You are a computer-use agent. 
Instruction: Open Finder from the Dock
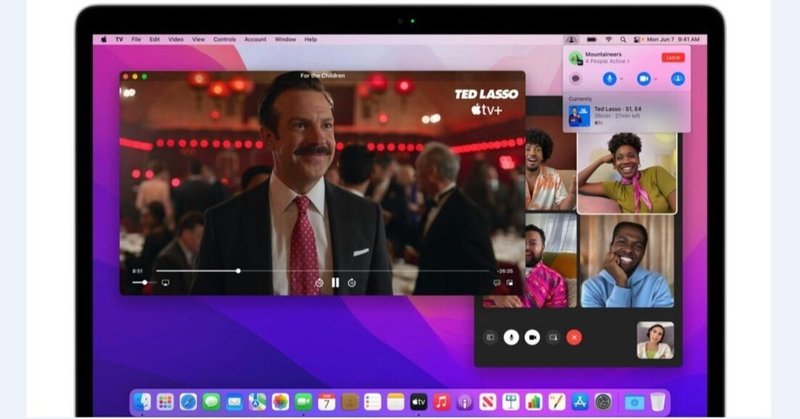[142, 402]
